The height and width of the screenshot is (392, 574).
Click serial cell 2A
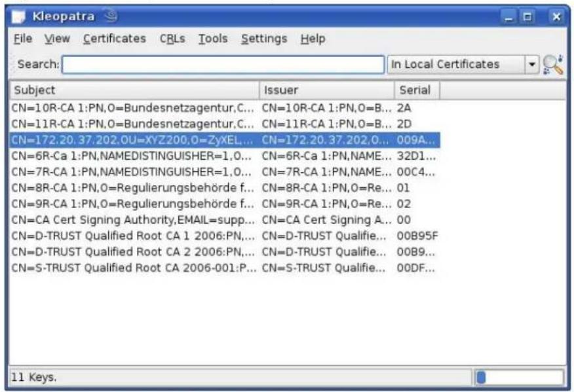pyautogui.click(x=404, y=108)
